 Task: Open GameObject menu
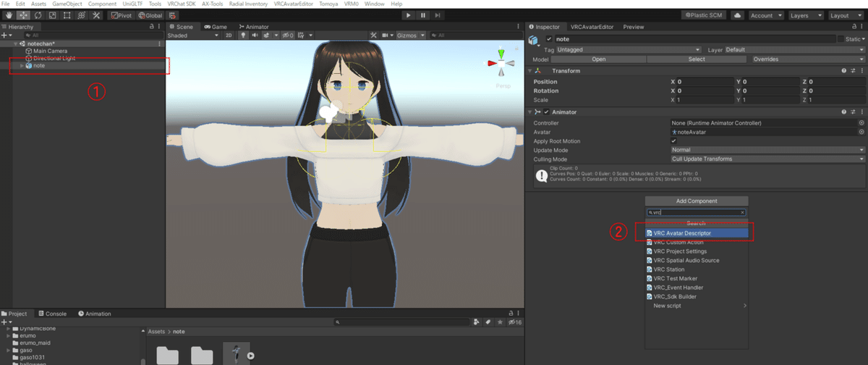pos(67,4)
